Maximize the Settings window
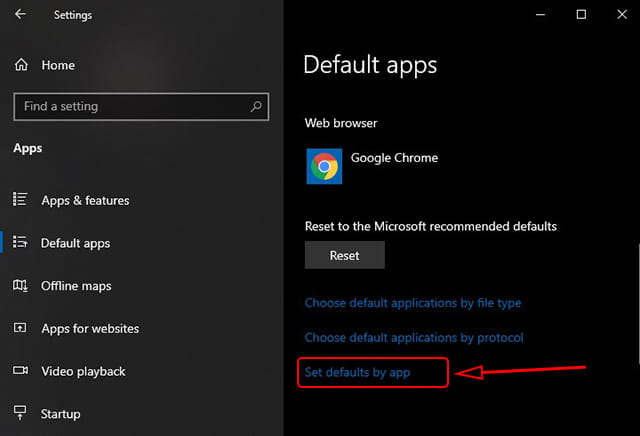 point(581,15)
